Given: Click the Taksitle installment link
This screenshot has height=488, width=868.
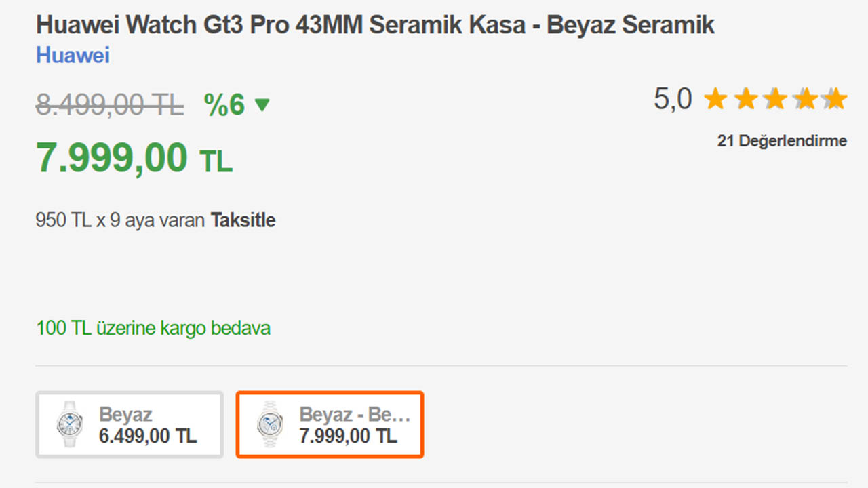Looking at the screenshot, I should click(x=243, y=220).
